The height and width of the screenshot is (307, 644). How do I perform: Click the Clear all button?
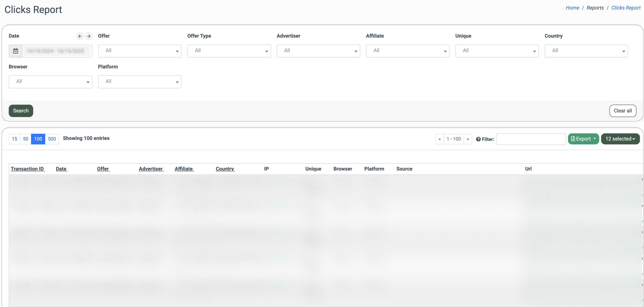[x=622, y=111]
